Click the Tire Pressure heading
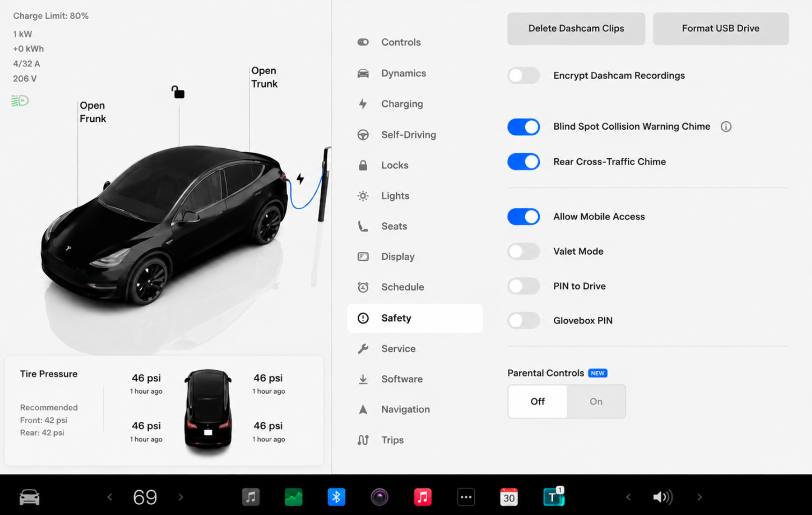This screenshot has width=812, height=515. (x=49, y=374)
